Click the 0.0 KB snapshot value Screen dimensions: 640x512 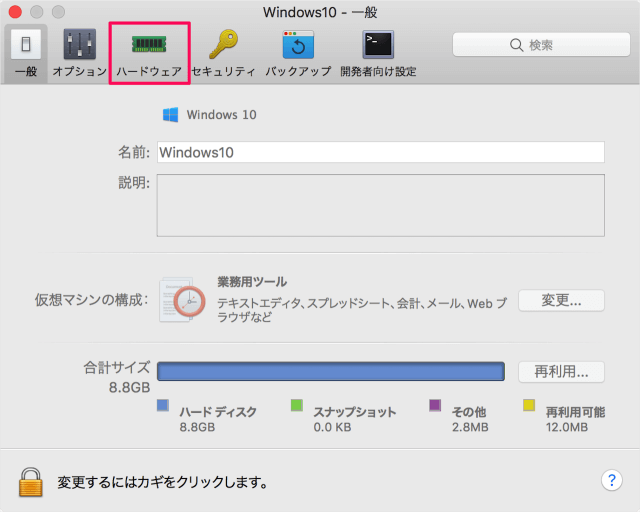(332, 427)
